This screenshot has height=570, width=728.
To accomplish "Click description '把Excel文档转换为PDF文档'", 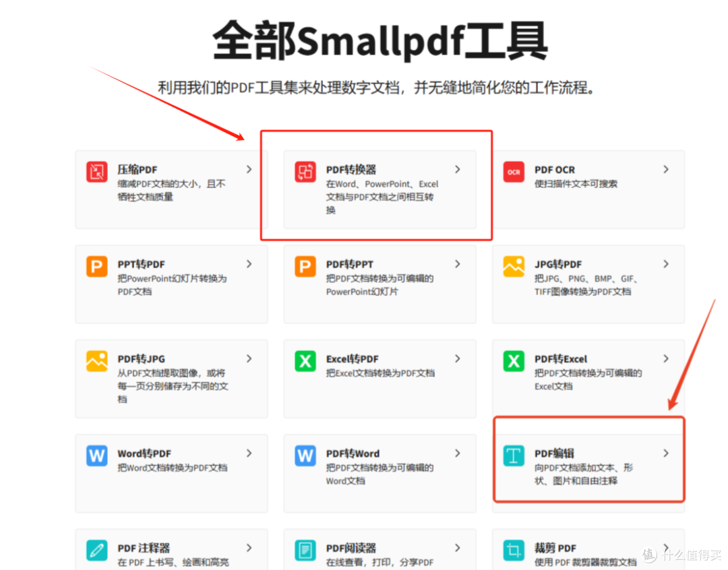I will (x=380, y=373).
